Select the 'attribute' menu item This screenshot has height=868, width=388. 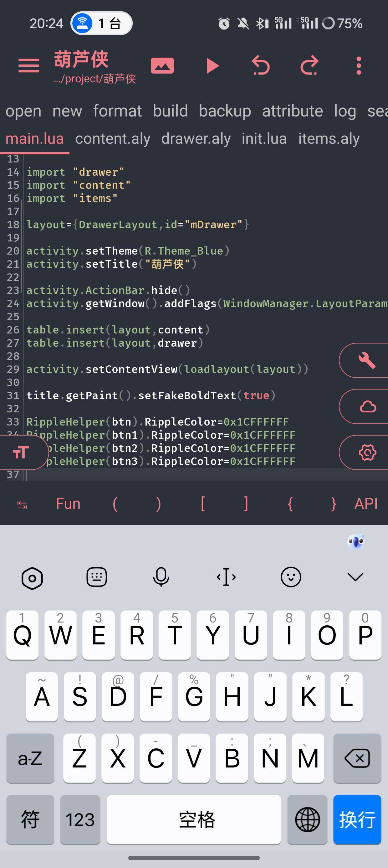pos(292,111)
